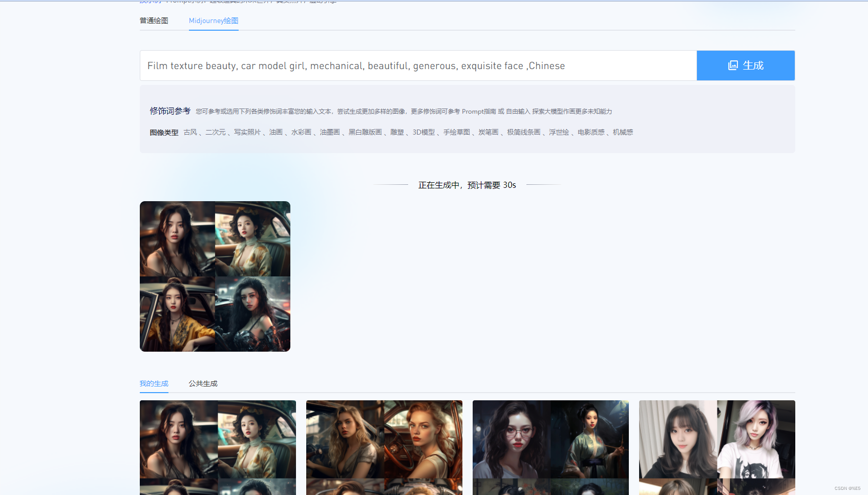Select the 二次元 style keyword

tap(216, 132)
